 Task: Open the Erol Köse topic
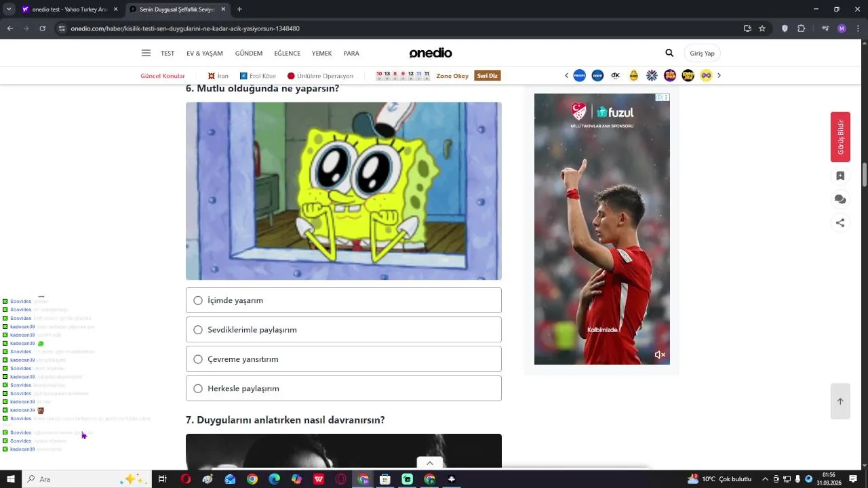pos(258,76)
